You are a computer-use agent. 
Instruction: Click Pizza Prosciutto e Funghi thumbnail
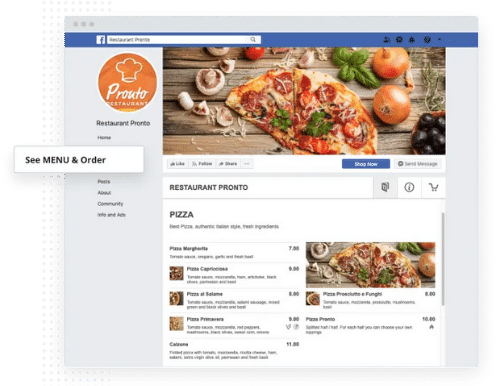(313, 298)
